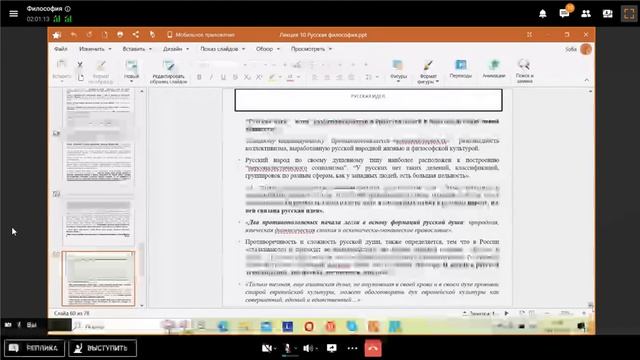Open the Обзор menu
This screenshot has height=360, width=640.
pos(267,49)
